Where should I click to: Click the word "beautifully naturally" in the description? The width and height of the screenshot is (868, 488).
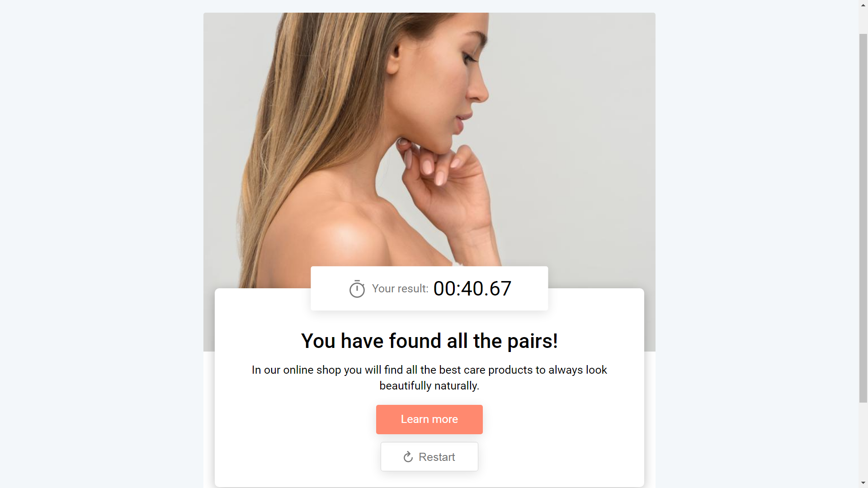[429, 386]
